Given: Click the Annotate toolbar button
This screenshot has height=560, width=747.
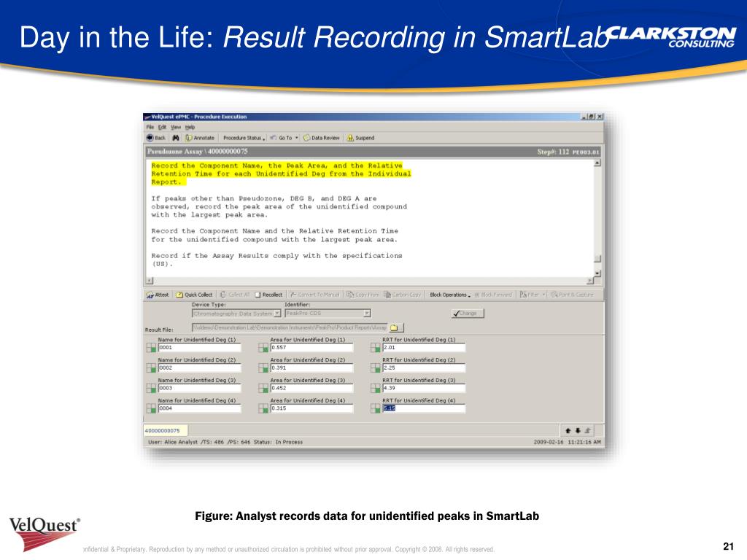Looking at the screenshot, I should click(200, 138).
